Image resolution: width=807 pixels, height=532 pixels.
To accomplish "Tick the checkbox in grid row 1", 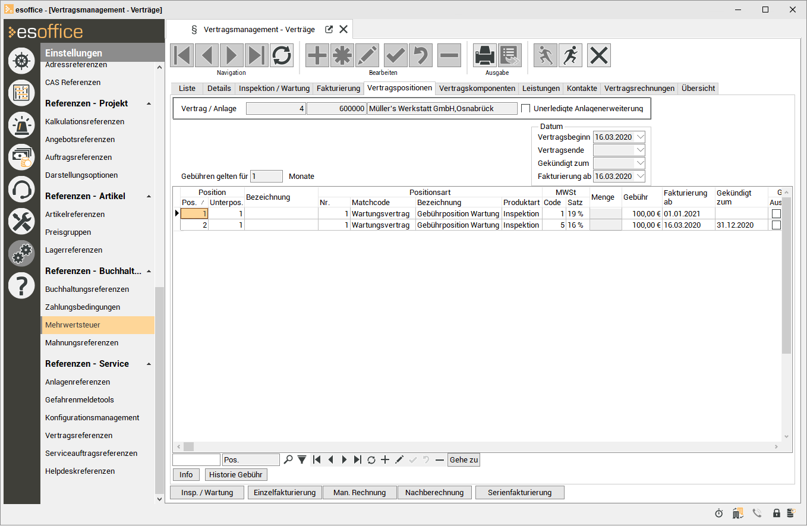I will coord(776,214).
